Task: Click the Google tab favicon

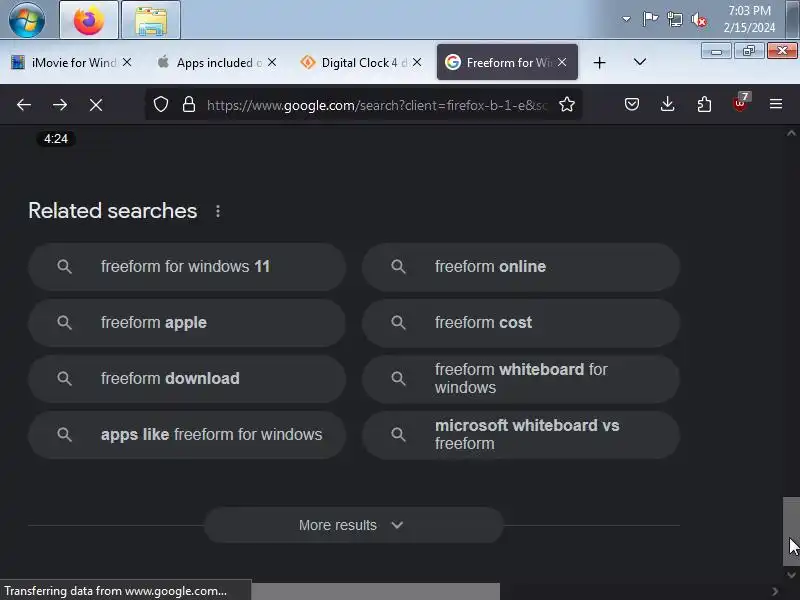Action: pos(453,62)
